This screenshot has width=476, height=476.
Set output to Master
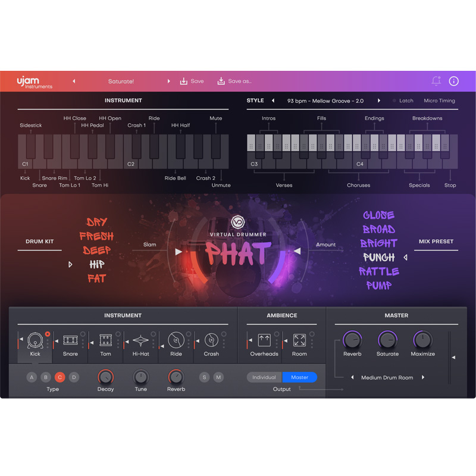[x=300, y=377]
